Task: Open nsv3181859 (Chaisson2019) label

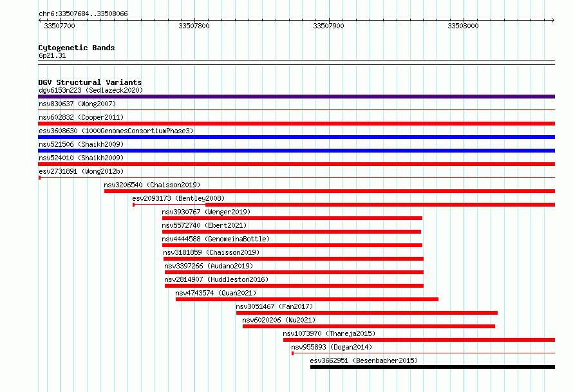Action: point(211,252)
